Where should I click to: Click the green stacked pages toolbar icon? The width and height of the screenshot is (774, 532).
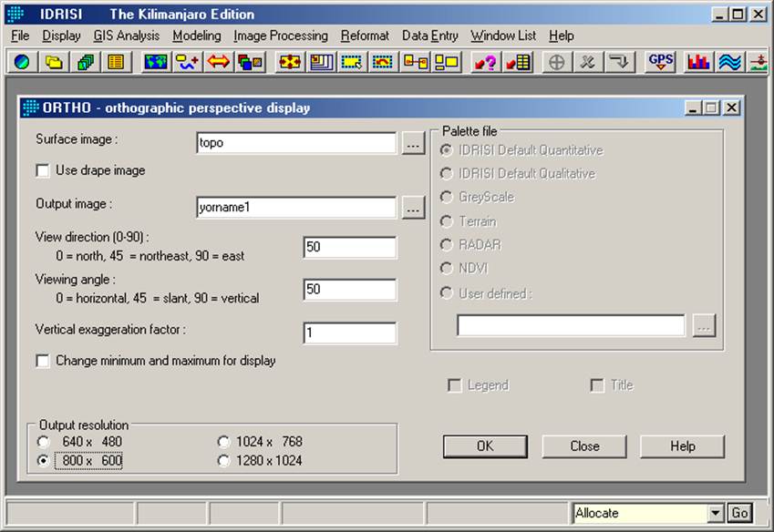click(85, 62)
